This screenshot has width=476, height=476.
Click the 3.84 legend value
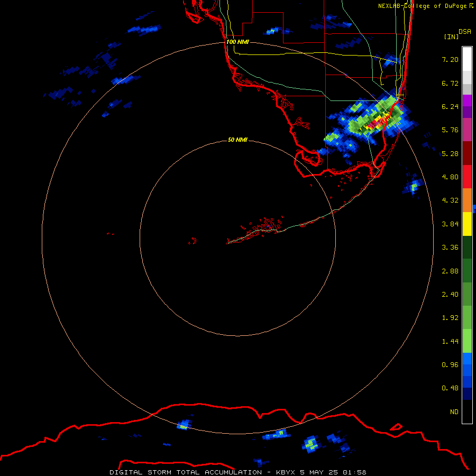click(450, 224)
